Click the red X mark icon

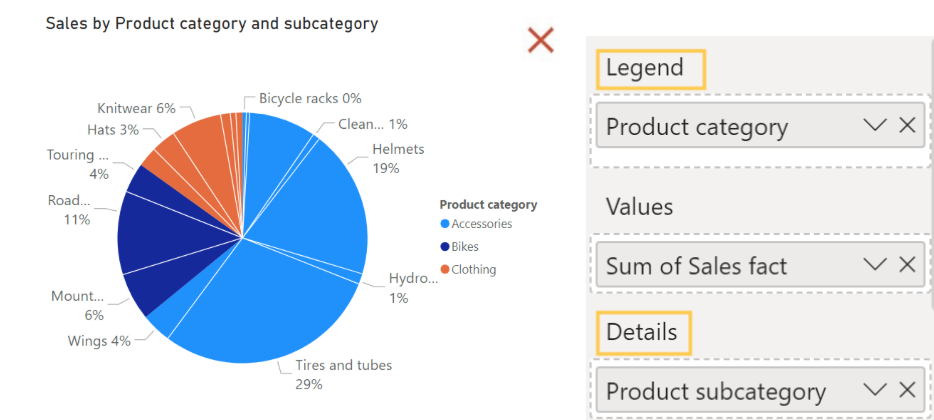point(540,41)
